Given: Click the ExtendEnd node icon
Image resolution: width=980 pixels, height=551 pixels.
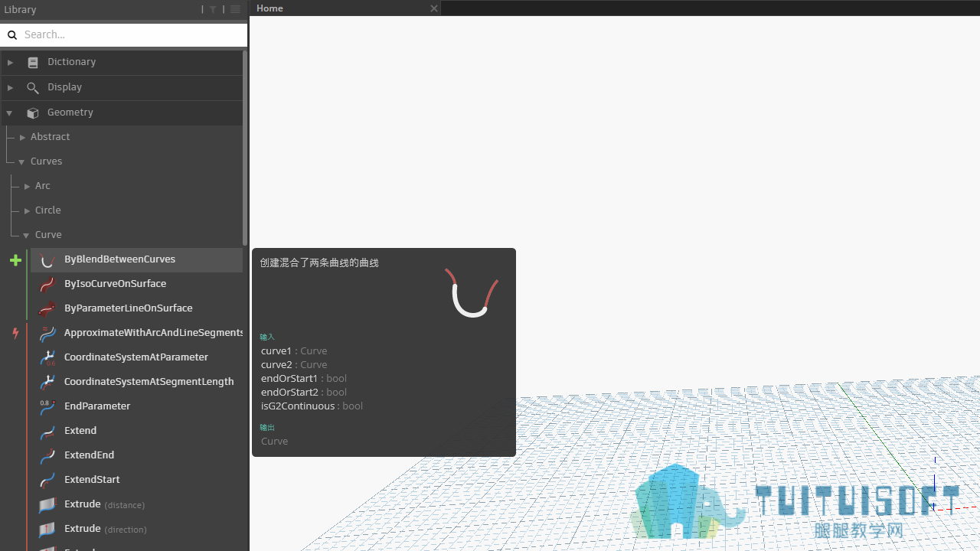Looking at the screenshot, I should tap(47, 456).
